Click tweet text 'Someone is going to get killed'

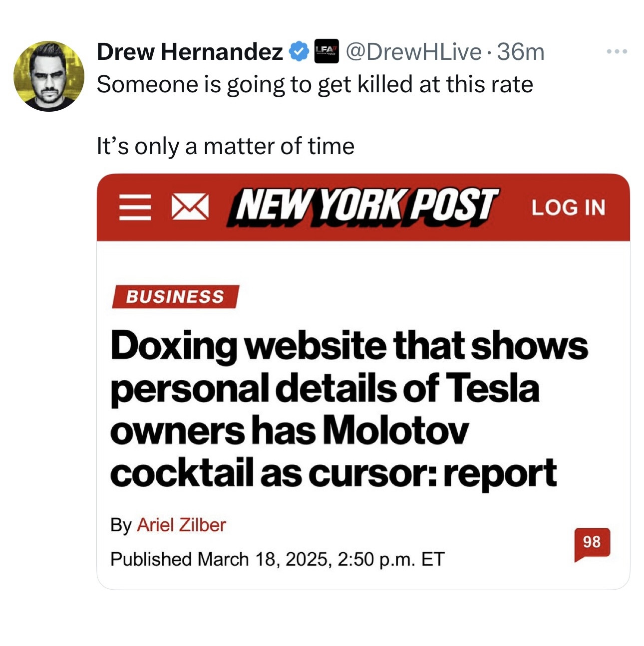315,84
